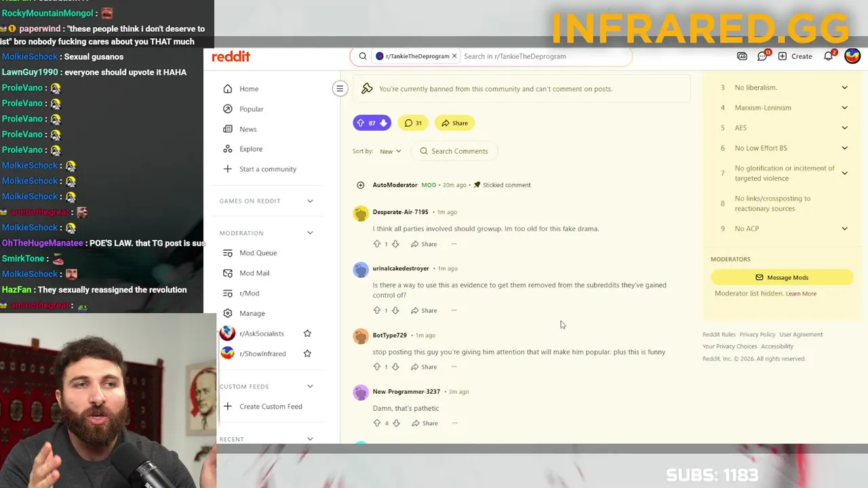This screenshot has width=868, height=488.
Task: Open Explore in sidebar
Action: [250, 149]
